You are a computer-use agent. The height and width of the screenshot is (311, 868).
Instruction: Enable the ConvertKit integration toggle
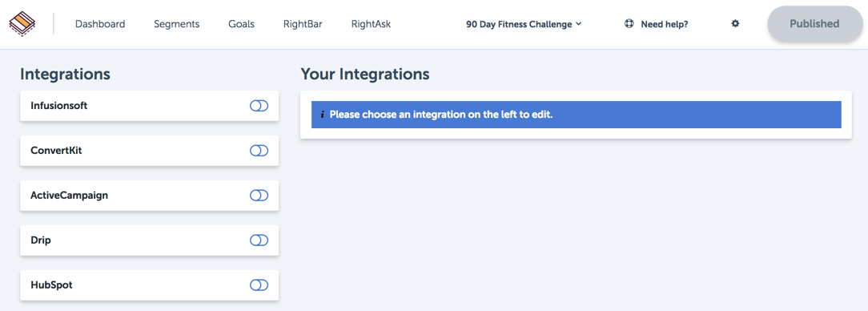[259, 151]
